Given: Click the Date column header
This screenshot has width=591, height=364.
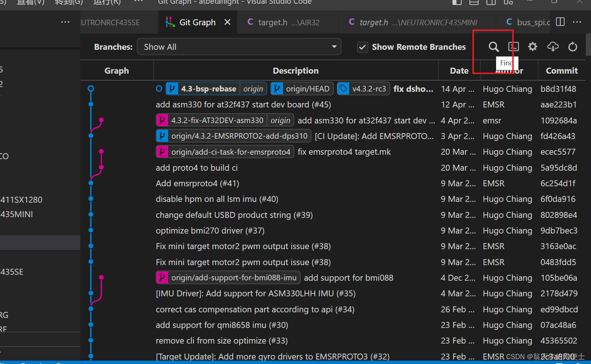Looking at the screenshot, I should (x=459, y=71).
